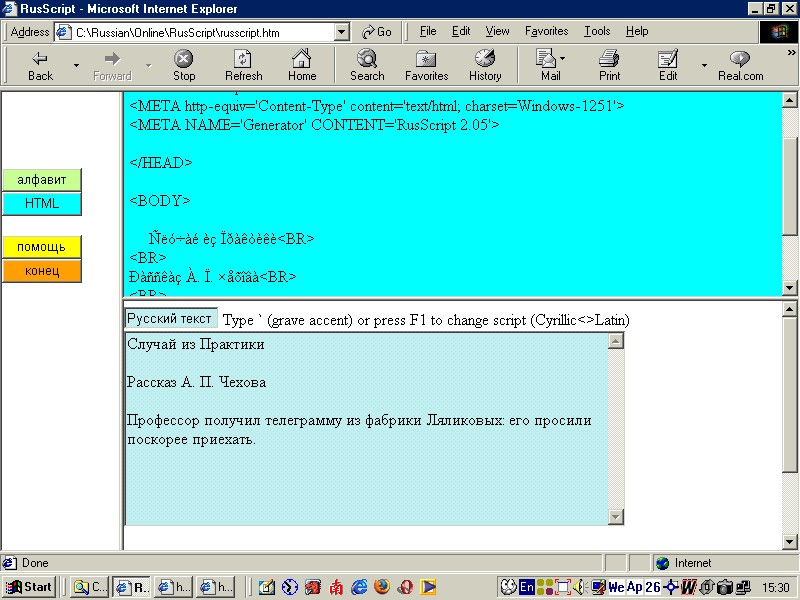Click the cyan HTML button
The width and height of the screenshot is (800, 600).
pyautogui.click(x=42, y=203)
